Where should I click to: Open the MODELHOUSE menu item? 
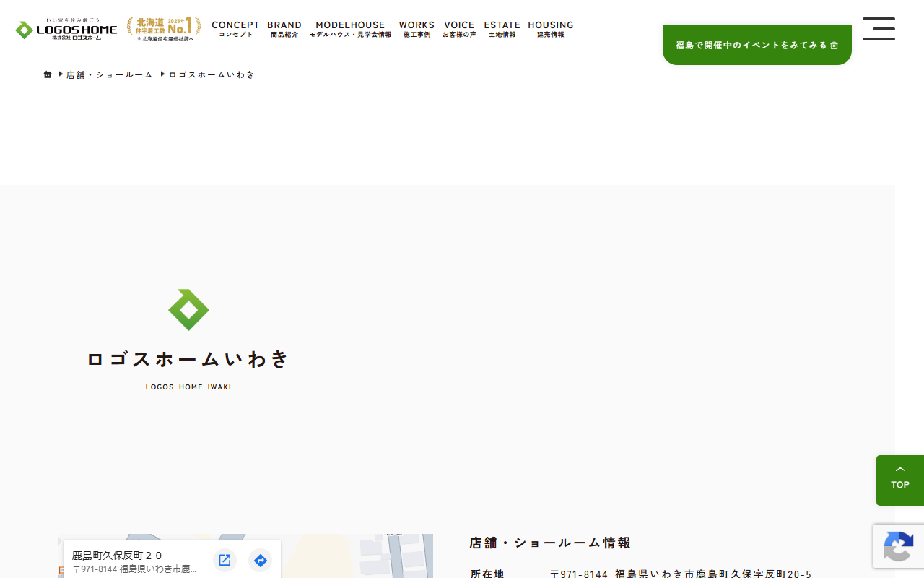coord(350,29)
